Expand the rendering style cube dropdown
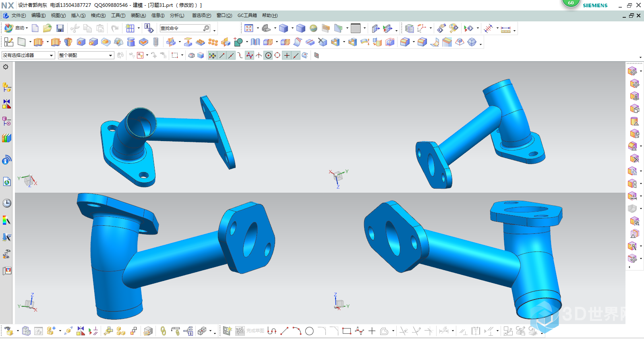Viewport: 644px width, 339px height. (x=292, y=28)
